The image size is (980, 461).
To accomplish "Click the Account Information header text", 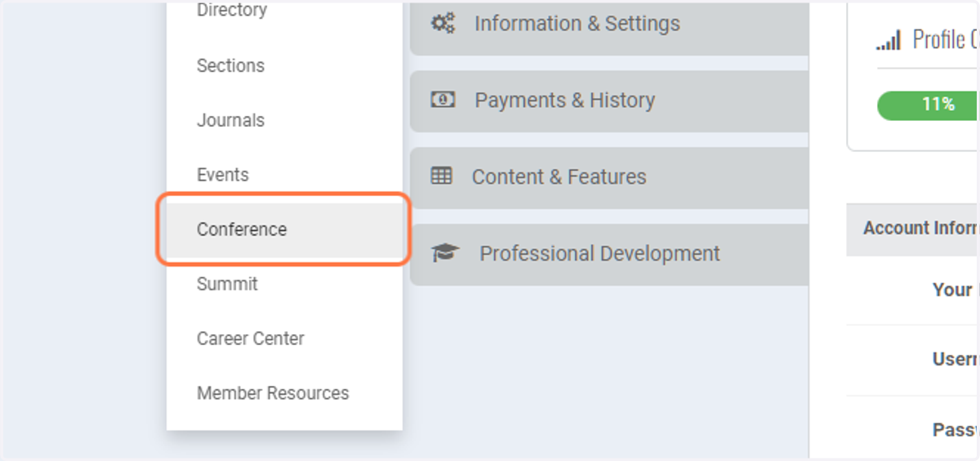I will (921, 228).
